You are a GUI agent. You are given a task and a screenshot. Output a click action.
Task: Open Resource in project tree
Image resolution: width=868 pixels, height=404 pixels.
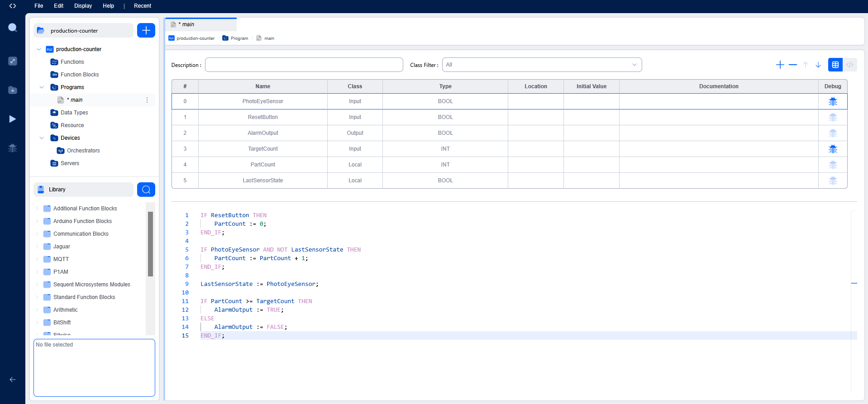(x=72, y=125)
